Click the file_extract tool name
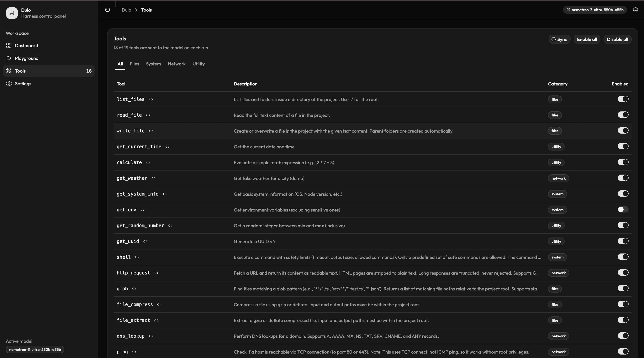The image size is (644, 358). (x=133, y=320)
